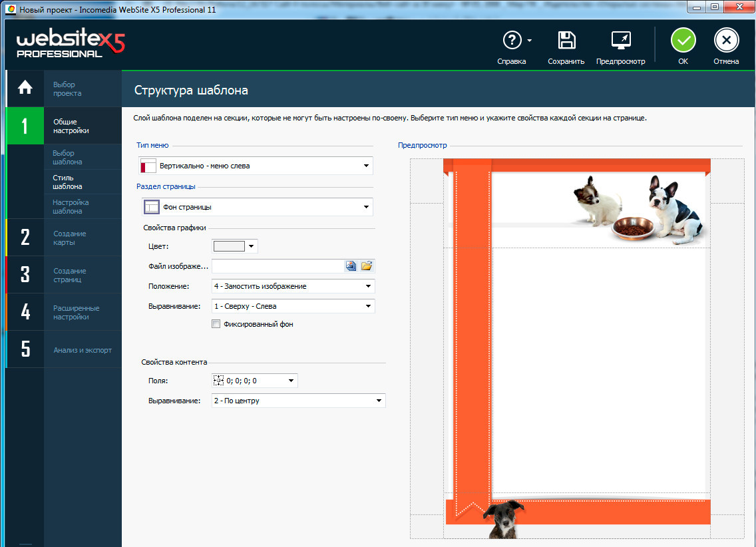Open the Справка help icon
The width and height of the screenshot is (756, 547).
pyautogui.click(x=511, y=41)
